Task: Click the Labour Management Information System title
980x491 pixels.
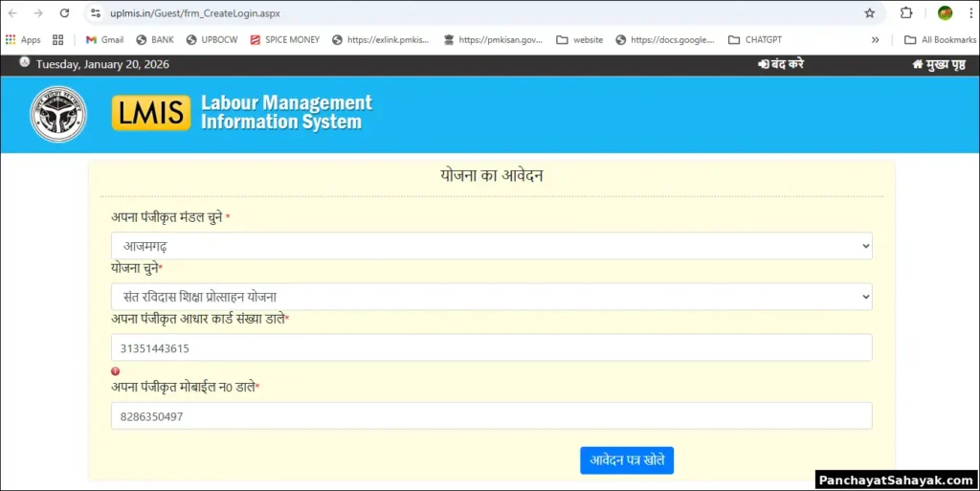Action: (286, 112)
